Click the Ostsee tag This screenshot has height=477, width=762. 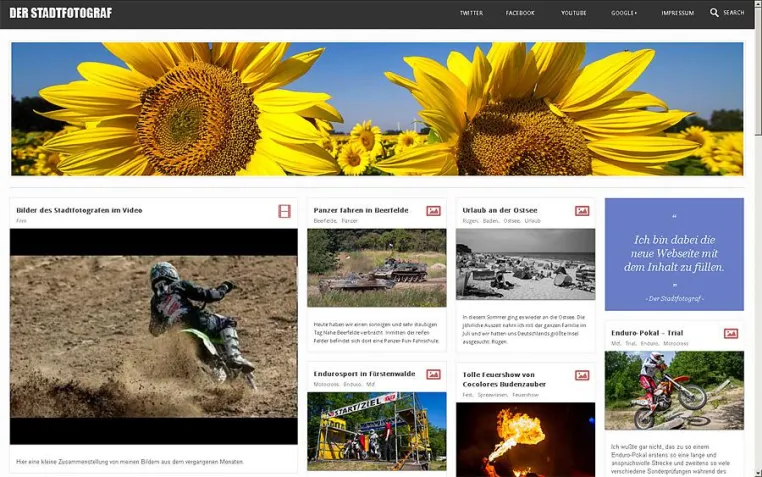click(x=511, y=221)
